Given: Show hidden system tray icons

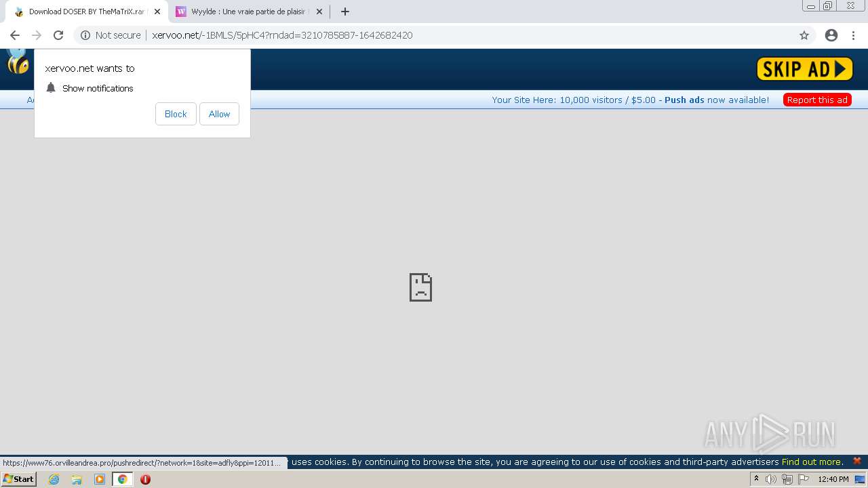Looking at the screenshot, I should point(756,479).
